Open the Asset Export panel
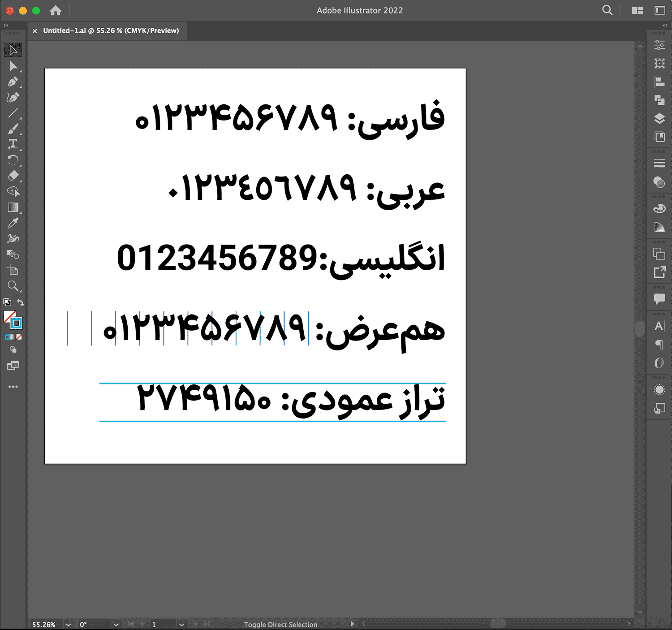The height and width of the screenshot is (630, 672). click(659, 272)
